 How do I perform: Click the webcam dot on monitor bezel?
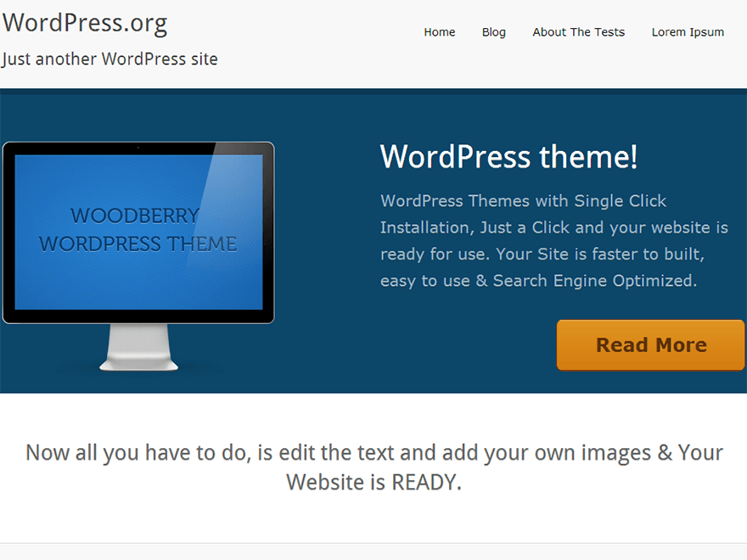(x=138, y=148)
